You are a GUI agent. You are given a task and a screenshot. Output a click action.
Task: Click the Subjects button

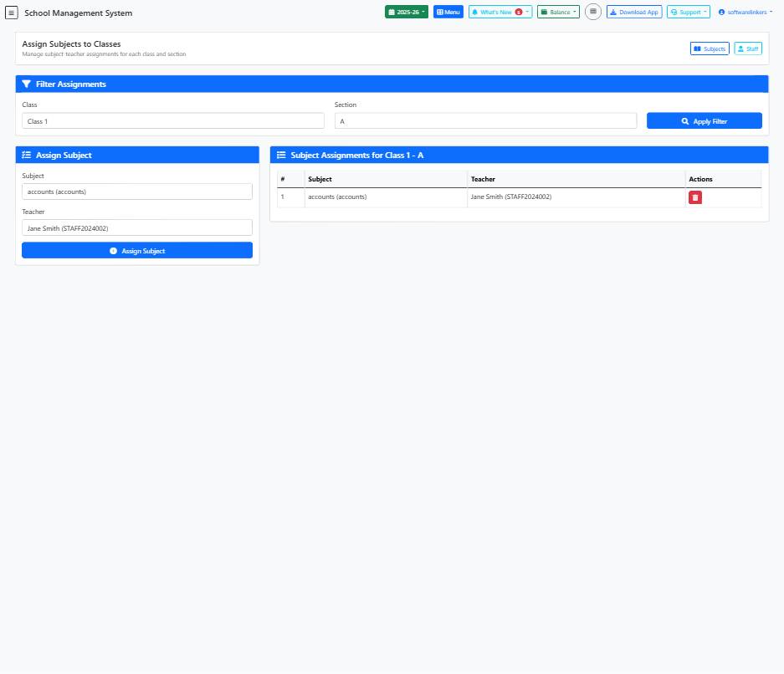(x=709, y=49)
